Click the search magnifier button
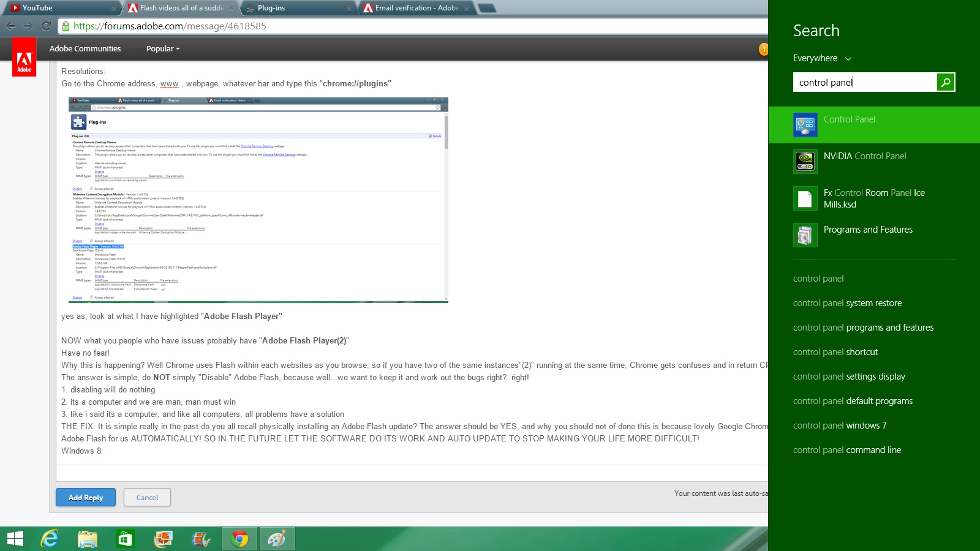 946,82
